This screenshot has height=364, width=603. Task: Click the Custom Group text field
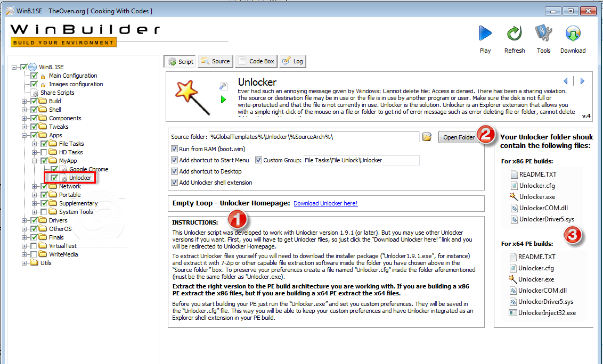pos(361,160)
